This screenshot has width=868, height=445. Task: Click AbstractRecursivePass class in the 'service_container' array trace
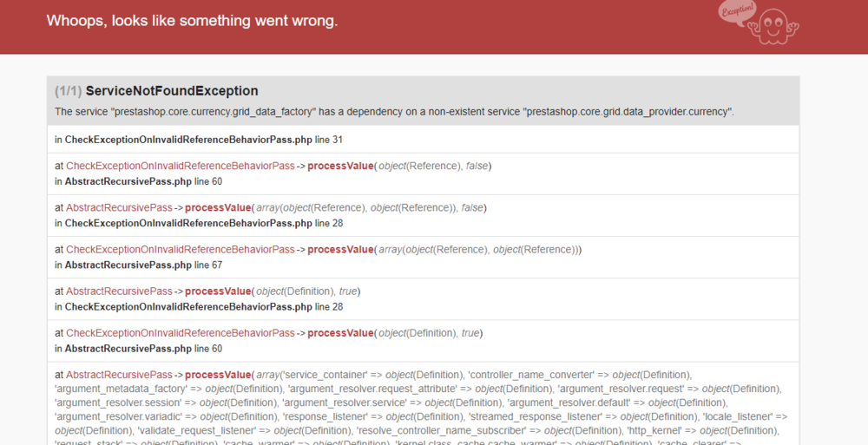tap(119, 374)
